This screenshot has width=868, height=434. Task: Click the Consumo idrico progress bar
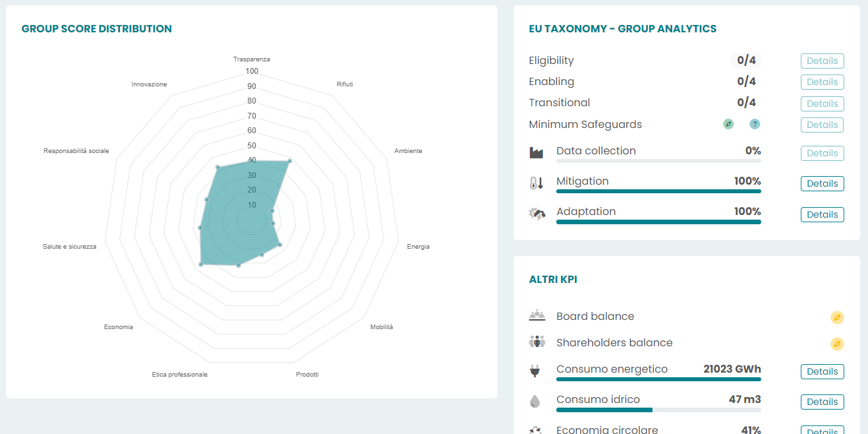click(x=658, y=410)
